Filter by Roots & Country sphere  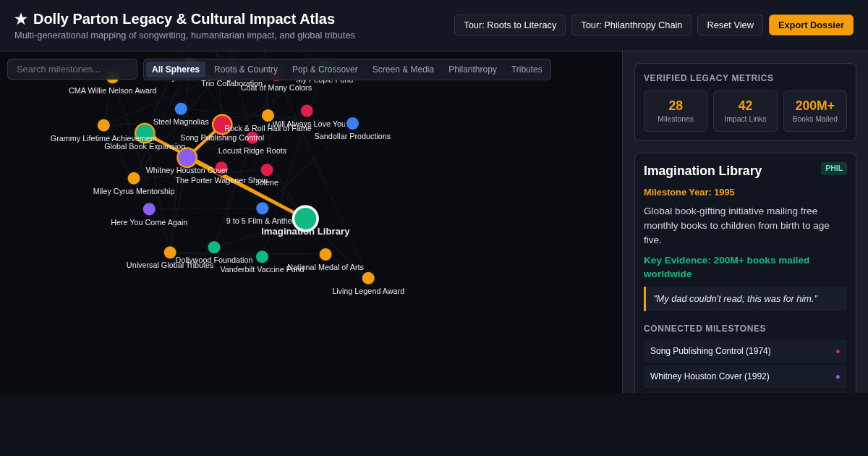[246, 69]
